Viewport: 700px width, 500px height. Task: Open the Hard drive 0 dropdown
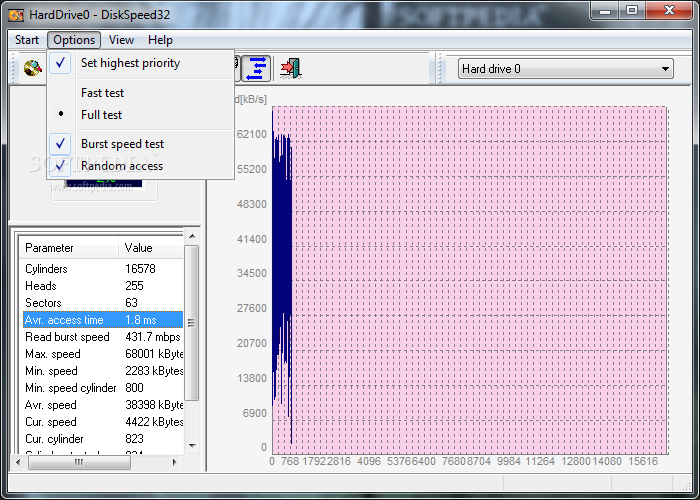(565, 69)
